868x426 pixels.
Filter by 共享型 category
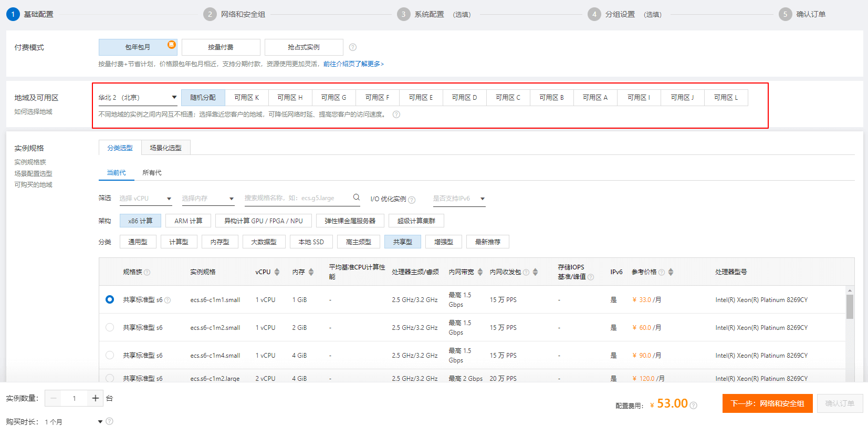403,242
